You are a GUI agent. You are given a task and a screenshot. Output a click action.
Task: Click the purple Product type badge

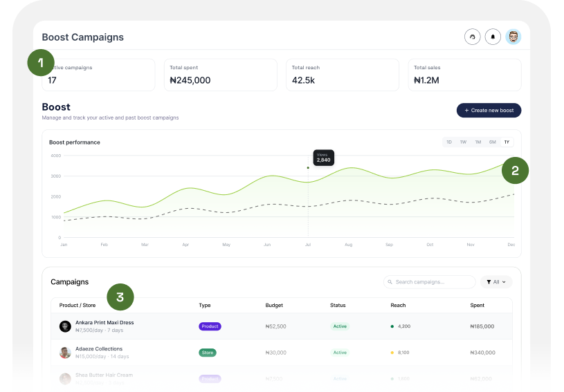(x=210, y=326)
